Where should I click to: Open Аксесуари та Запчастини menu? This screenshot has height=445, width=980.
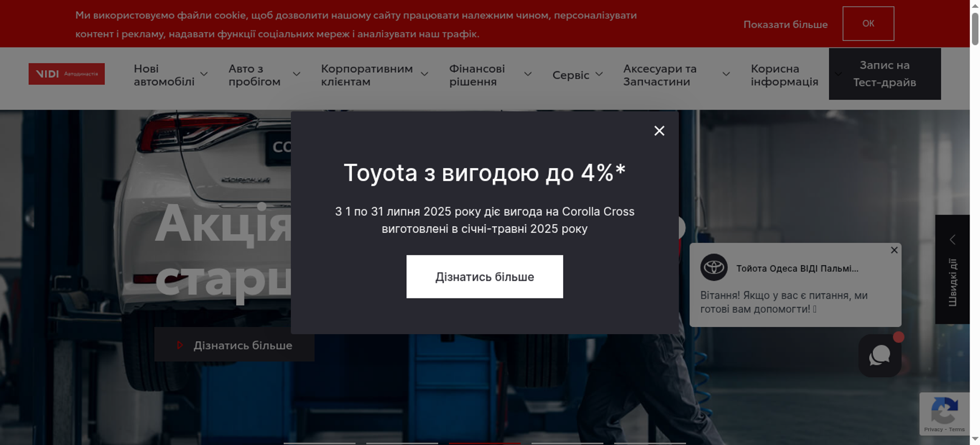tap(660, 75)
